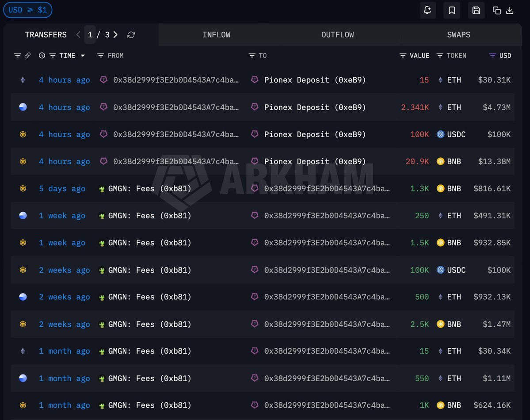Screen dimensions: 530x420
Task: Click Arkham entity icon before Pionex Deposit on 15 ETH row
Action: tap(255, 80)
